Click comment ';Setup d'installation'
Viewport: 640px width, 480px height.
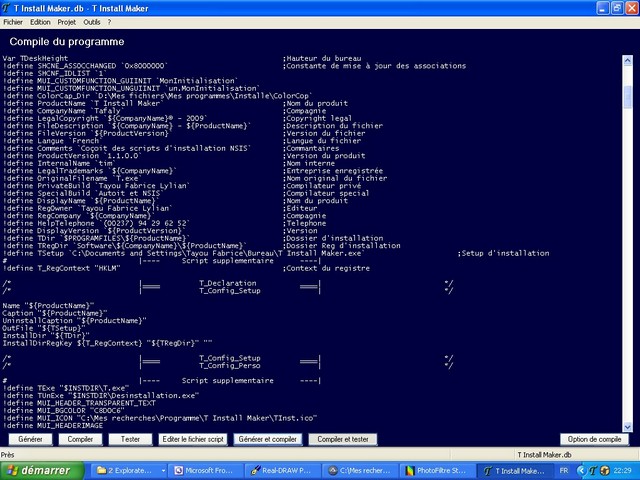pyautogui.click(x=503, y=253)
